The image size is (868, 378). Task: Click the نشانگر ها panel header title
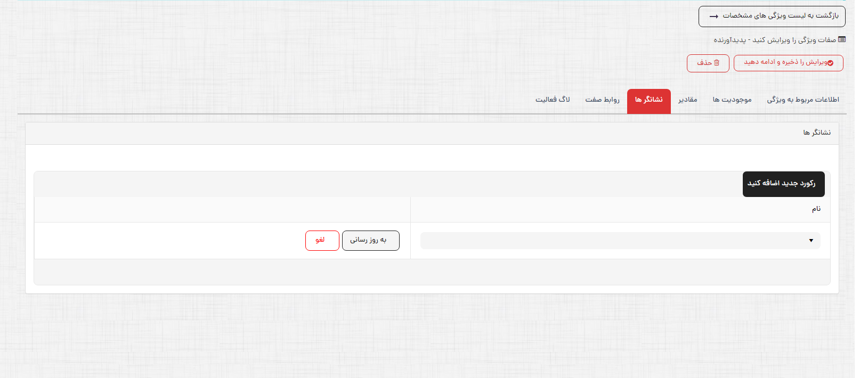click(817, 133)
